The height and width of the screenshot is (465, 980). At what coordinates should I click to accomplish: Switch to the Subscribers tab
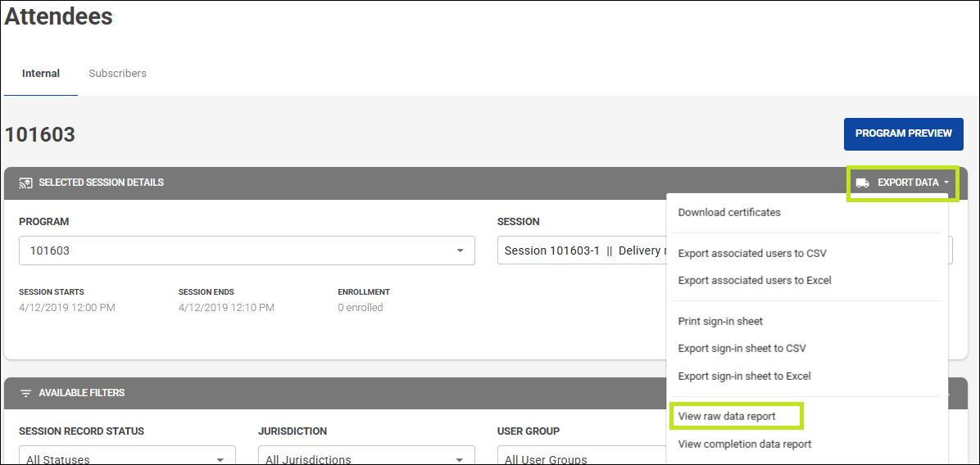(117, 74)
